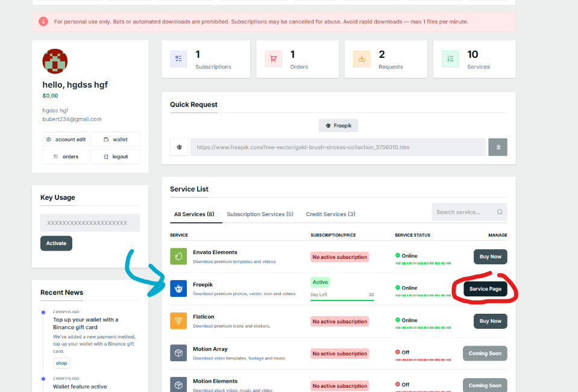Click the Freepik icon beside URL field
Viewport: 578px width, 392px height.
[179, 147]
